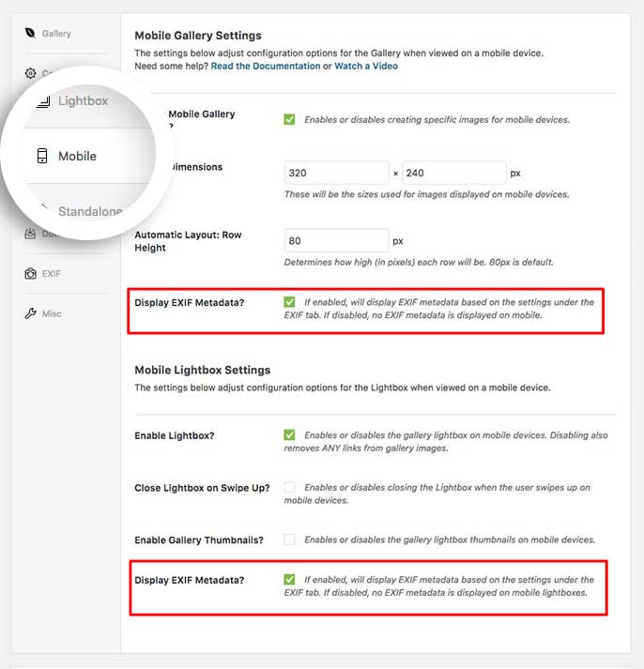Enable Close Lightbox on Swipe Up
The height and width of the screenshot is (669, 644).
pos(289,487)
